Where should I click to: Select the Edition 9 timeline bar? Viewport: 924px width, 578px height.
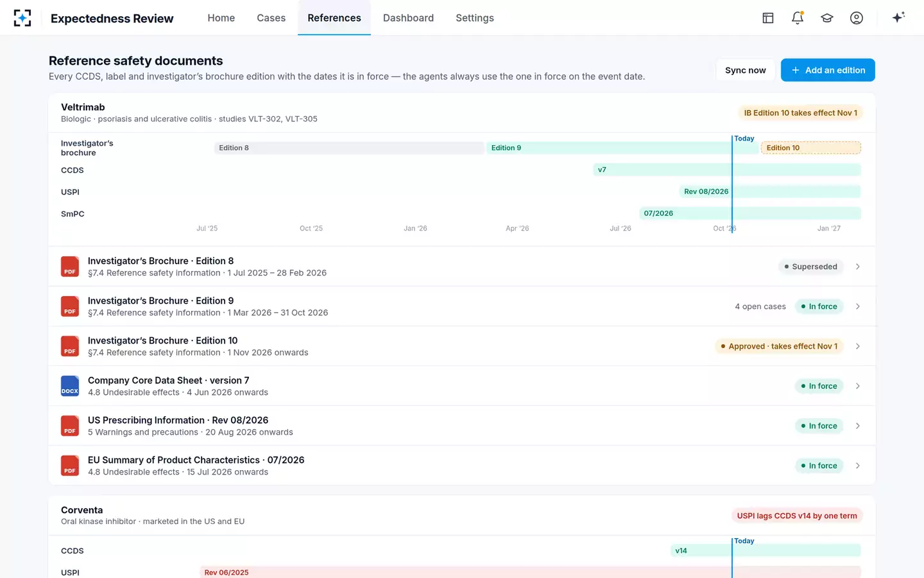[x=622, y=148]
